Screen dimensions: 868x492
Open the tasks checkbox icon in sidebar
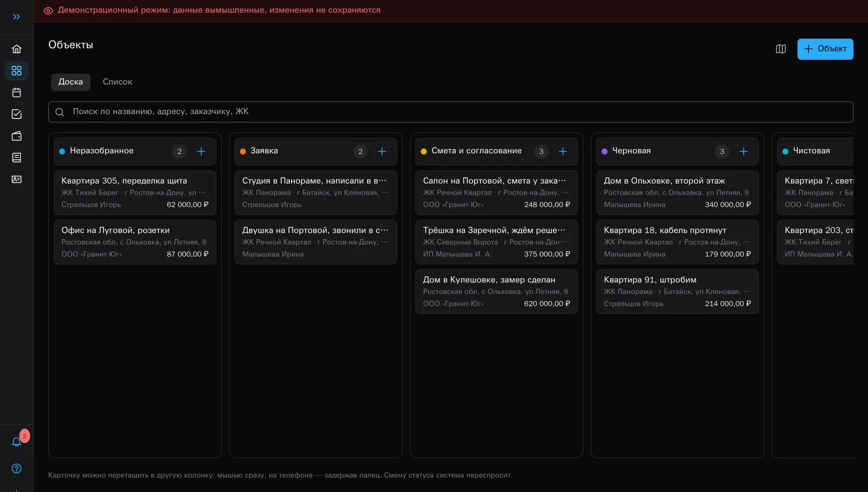(16, 114)
